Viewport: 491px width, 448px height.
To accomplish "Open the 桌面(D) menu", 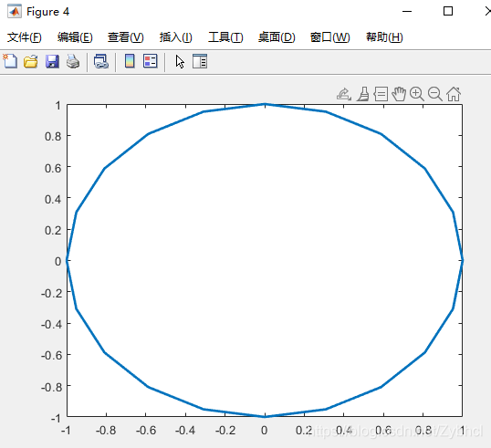I will click(x=277, y=37).
